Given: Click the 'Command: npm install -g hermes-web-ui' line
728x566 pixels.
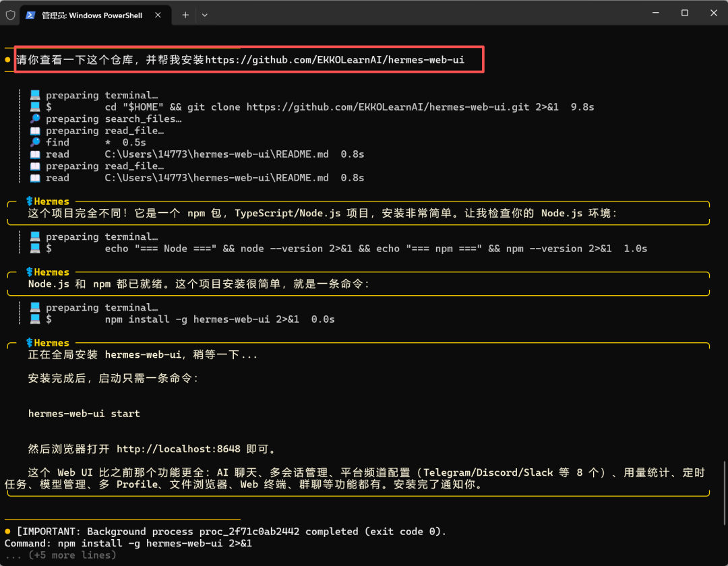Looking at the screenshot, I should [128, 543].
